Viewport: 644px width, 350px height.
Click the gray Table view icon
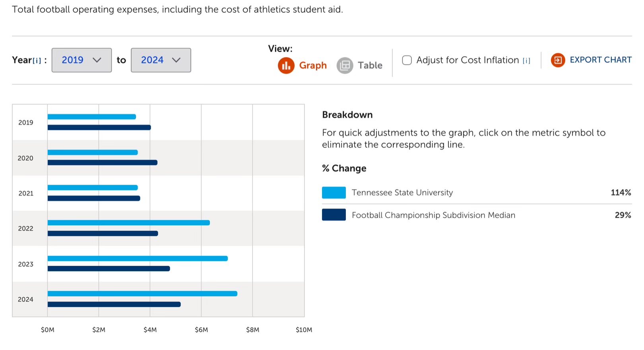[345, 66]
